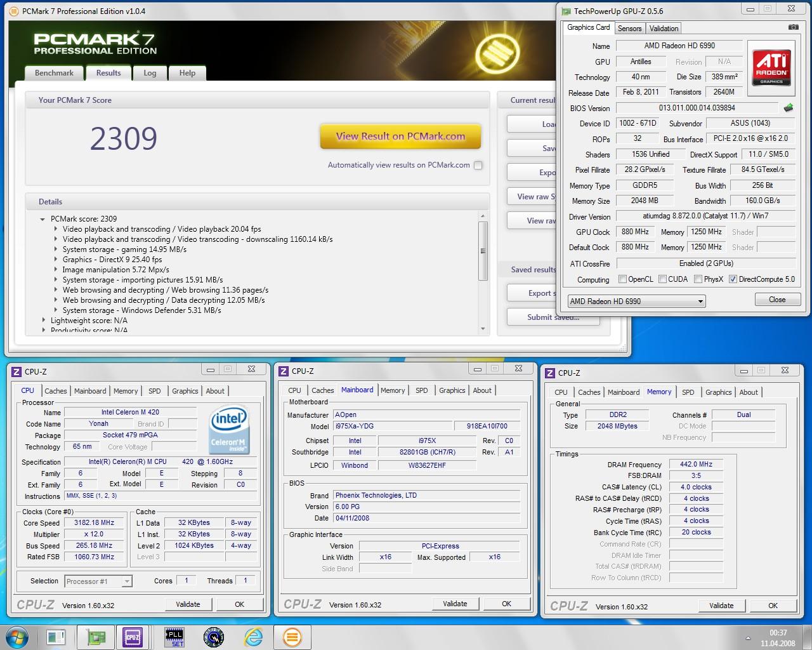Image resolution: width=812 pixels, height=650 pixels.
Task: Open the graphics card GPU-Z taskbar icon
Action: click(x=95, y=637)
